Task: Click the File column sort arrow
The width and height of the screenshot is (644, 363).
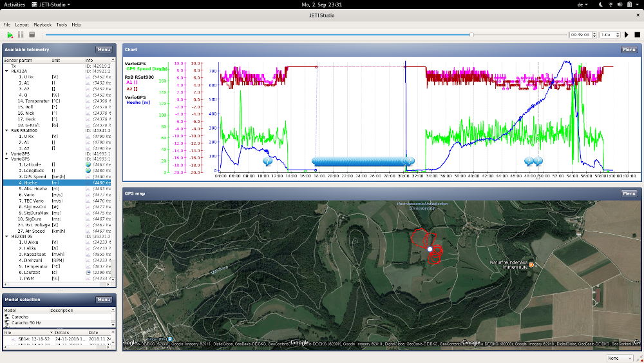Action: (x=52, y=332)
